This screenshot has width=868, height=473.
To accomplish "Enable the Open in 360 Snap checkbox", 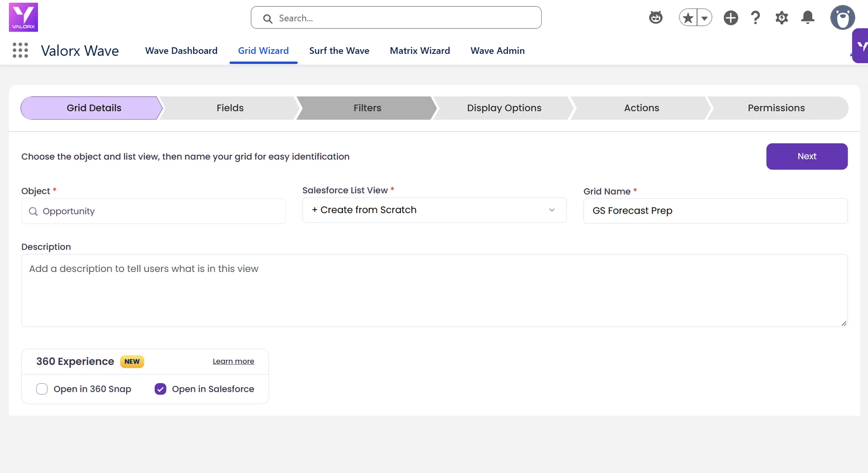I will 42,389.
